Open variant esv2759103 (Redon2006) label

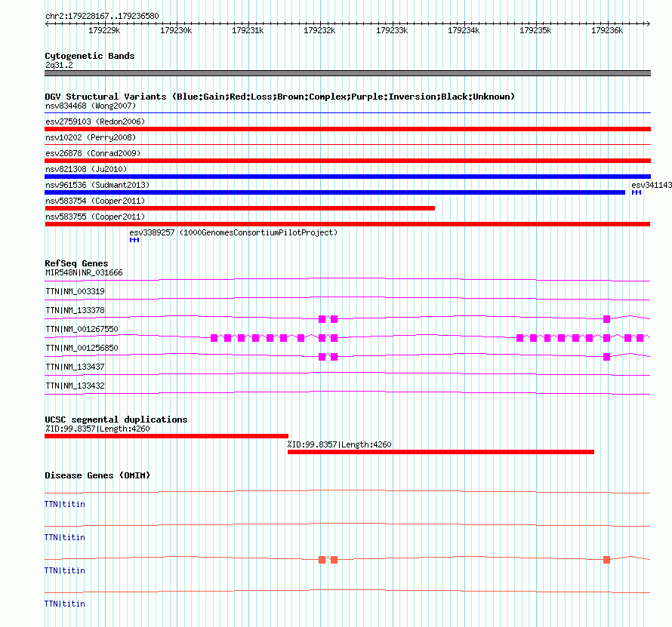pos(95,121)
